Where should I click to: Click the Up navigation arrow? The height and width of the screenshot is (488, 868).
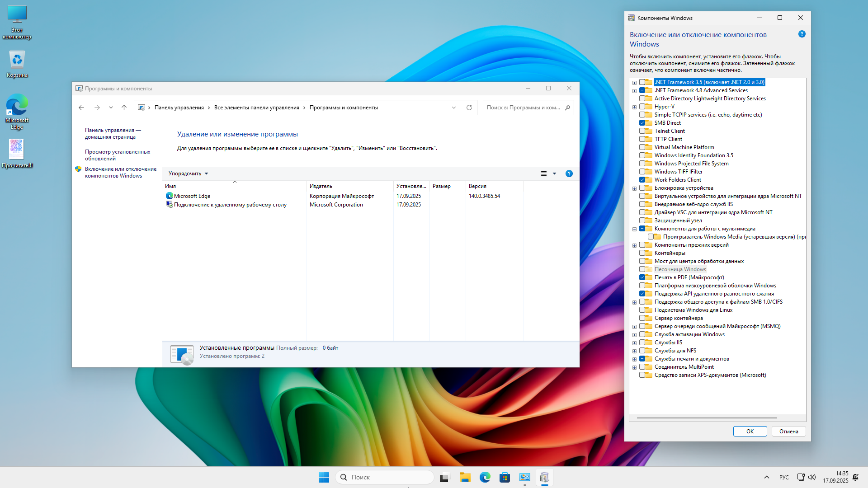pos(124,108)
